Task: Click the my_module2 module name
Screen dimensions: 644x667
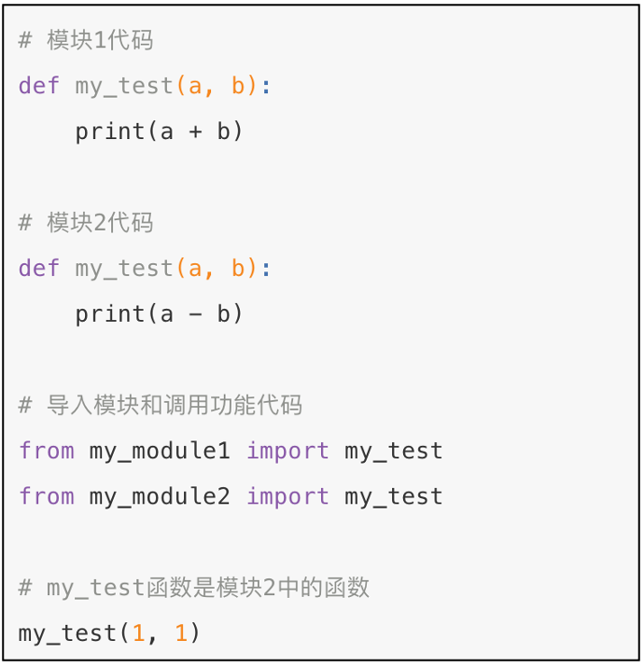Action: pyautogui.click(x=160, y=496)
